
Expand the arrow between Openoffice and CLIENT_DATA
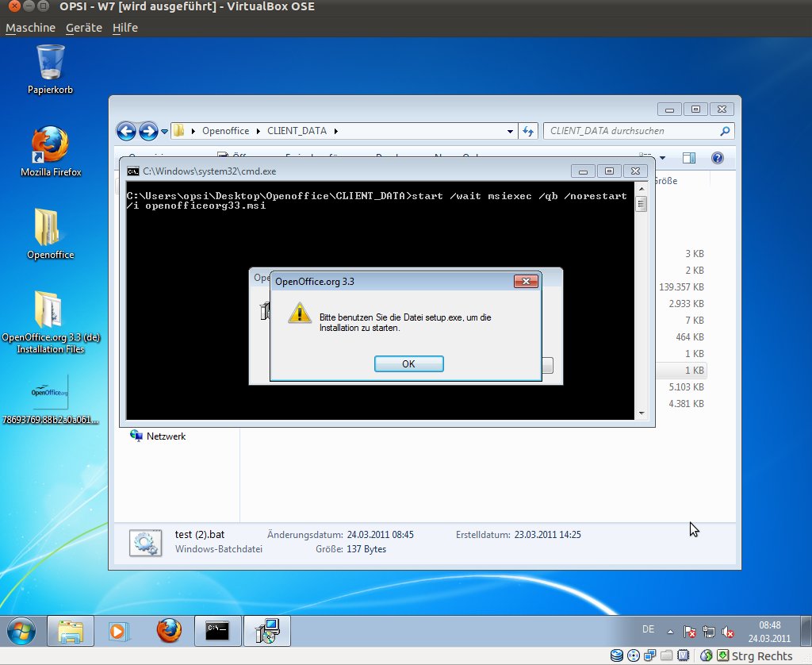coord(258,131)
